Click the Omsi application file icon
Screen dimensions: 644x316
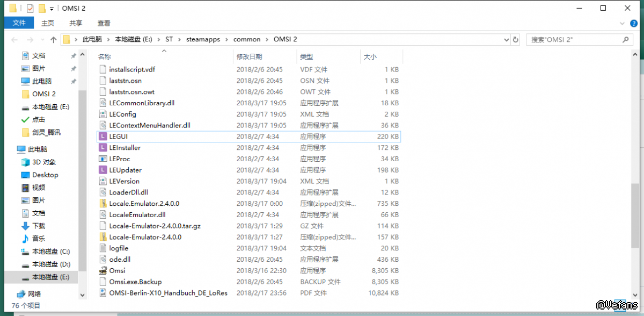tap(104, 270)
